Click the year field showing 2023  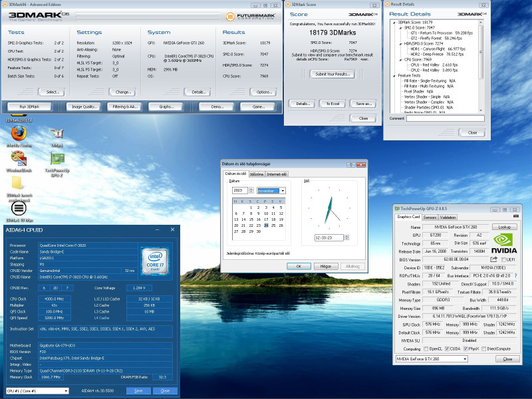240,190
